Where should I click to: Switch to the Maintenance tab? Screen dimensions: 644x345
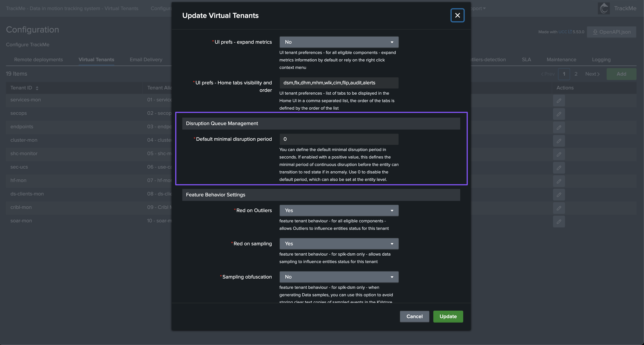pyautogui.click(x=561, y=59)
